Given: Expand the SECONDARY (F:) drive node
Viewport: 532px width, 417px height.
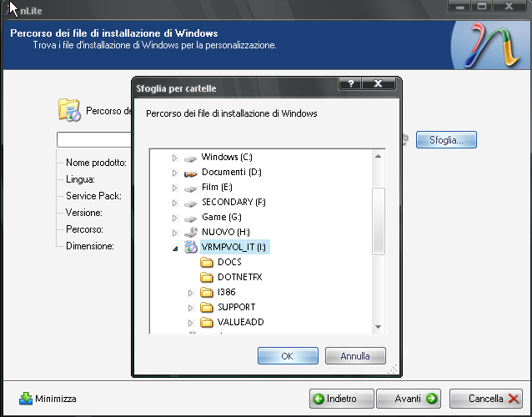Looking at the screenshot, I should pyautogui.click(x=175, y=203).
